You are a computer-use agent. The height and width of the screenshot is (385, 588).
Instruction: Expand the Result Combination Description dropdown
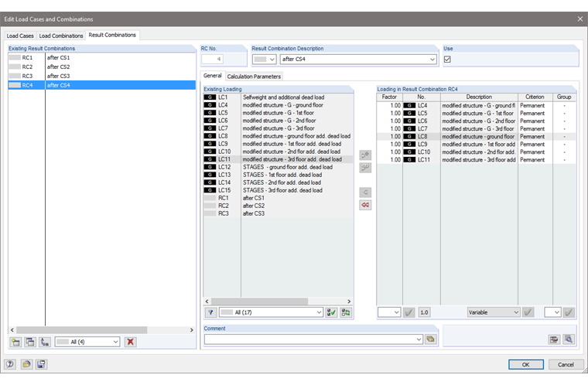(432, 60)
